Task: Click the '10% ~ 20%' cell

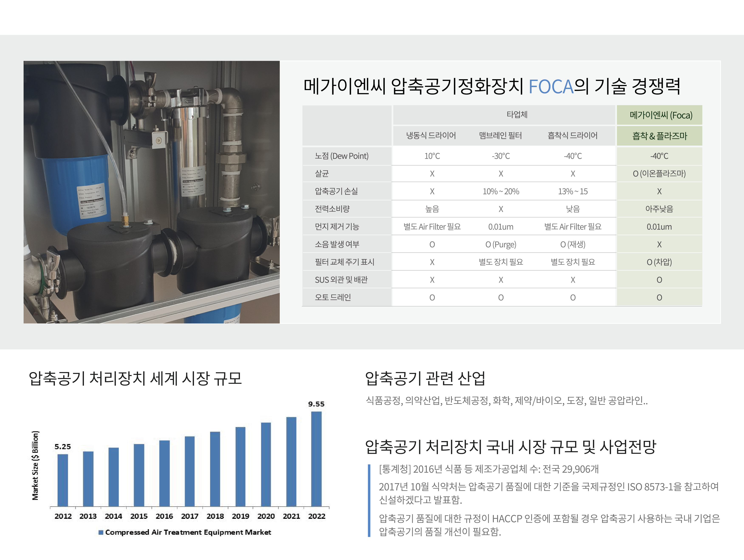Action: click(501, 191)
